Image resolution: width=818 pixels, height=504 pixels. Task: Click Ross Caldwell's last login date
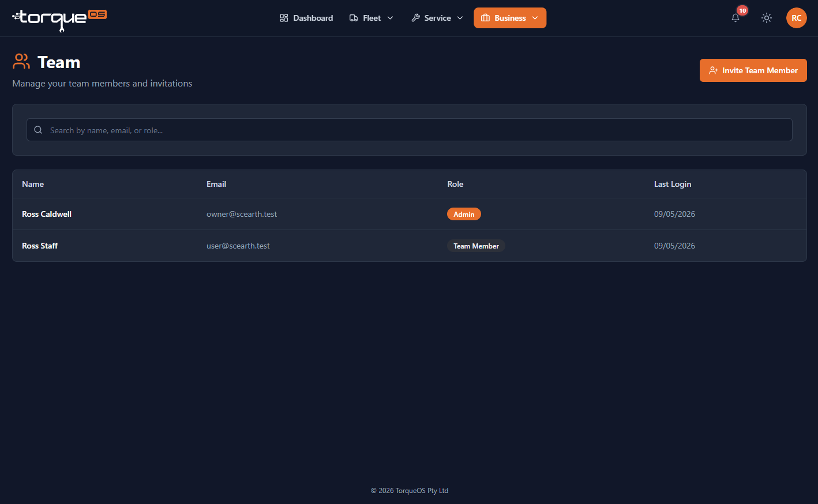(x=674, y=214)
